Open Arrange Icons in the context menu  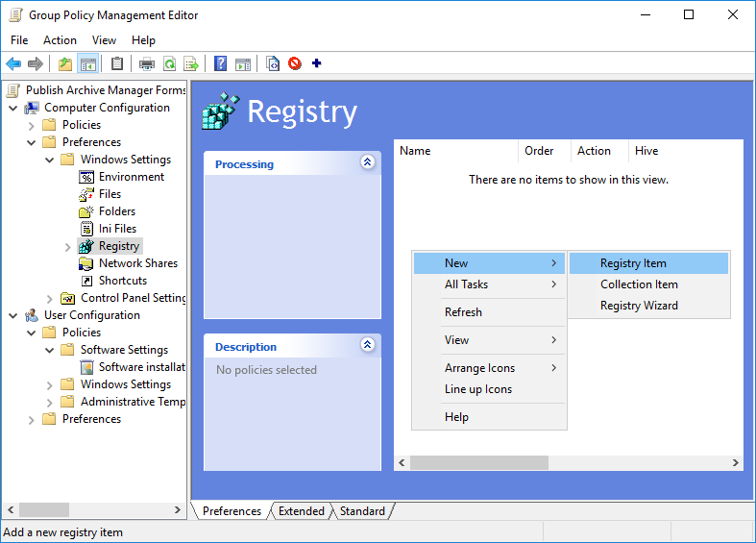click(489, 368)
